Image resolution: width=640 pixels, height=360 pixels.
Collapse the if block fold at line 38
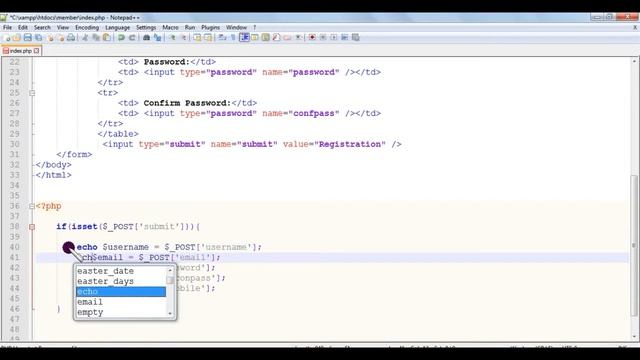[x=32, y=227]
